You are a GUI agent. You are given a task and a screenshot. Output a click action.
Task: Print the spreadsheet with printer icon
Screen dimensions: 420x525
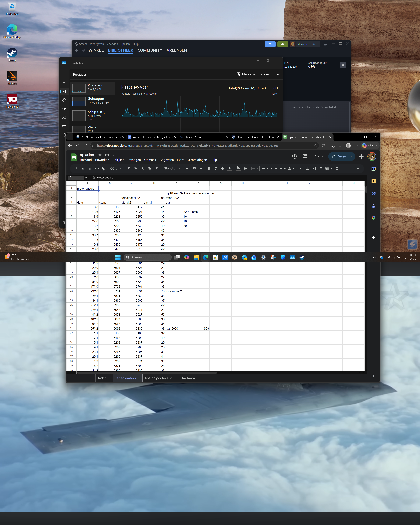tap(97, 168)
